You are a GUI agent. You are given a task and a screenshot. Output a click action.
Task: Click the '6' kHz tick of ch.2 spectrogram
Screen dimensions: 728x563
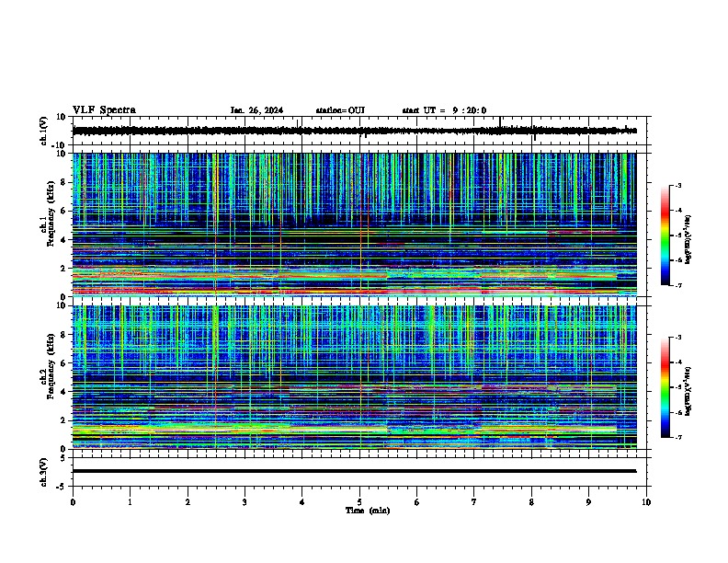(63, 363)
